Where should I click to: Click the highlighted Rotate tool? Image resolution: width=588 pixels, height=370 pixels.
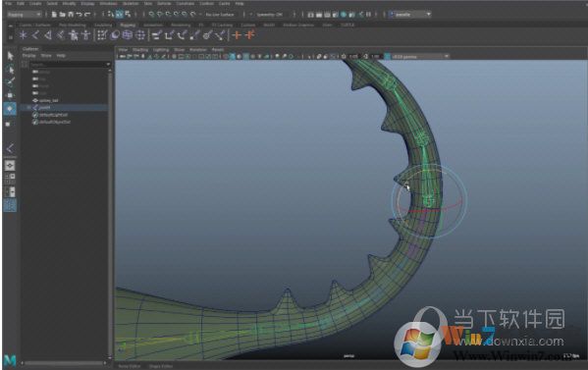(x=10, y=109)
